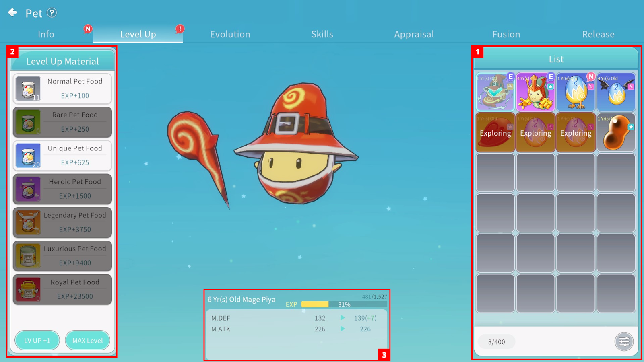
Task: Select the Legendary Pet Food icon
Action: [28, 222]
